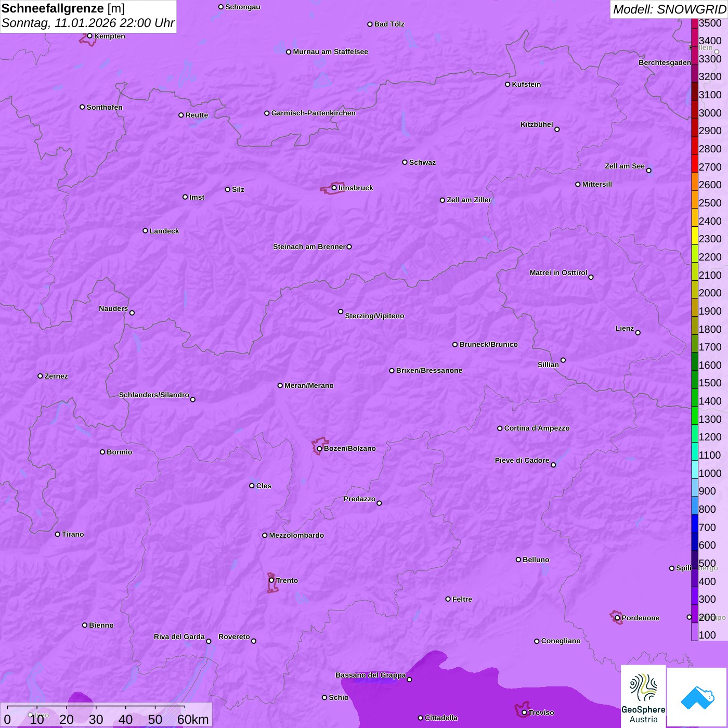The height and width of the screenshot is (728, 728).
Task: Click the 'Bassano del Grappa' label
Action: (x=371, y=675)
